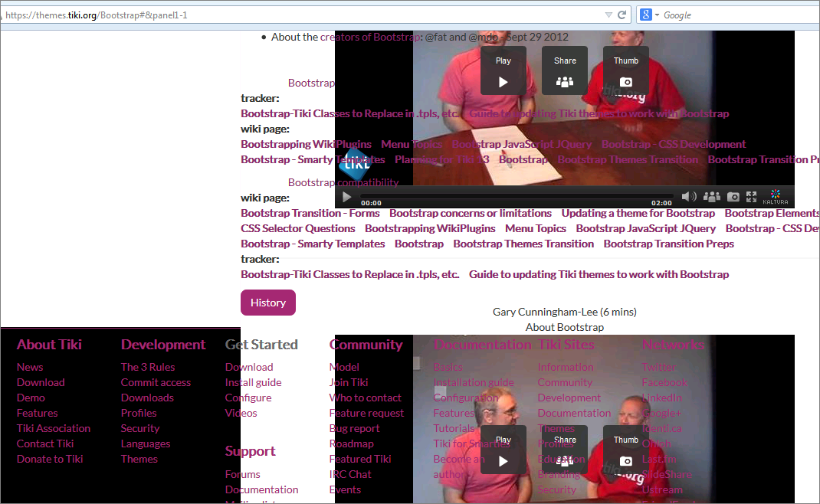820x504 pixels.
Task: Seek along the video progress bar
Action: pos(515,196)
